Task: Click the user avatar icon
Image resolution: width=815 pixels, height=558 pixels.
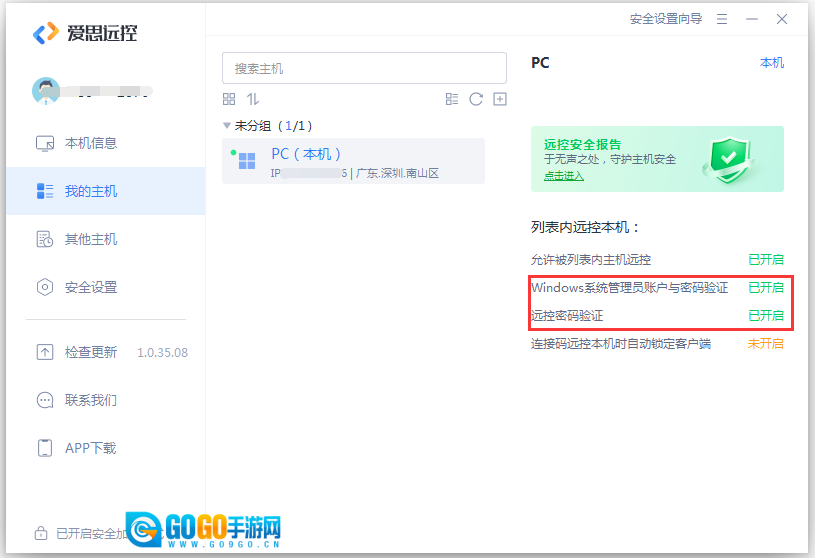Action: (46, 91)
